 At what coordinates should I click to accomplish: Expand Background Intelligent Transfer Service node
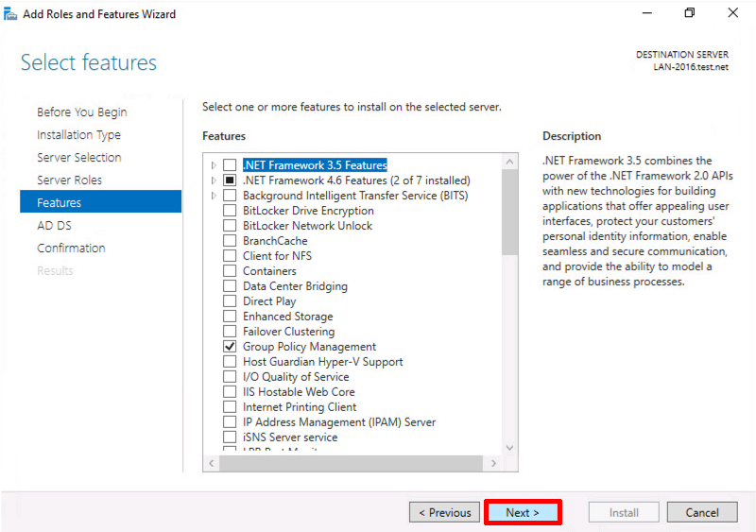point(214,196)
